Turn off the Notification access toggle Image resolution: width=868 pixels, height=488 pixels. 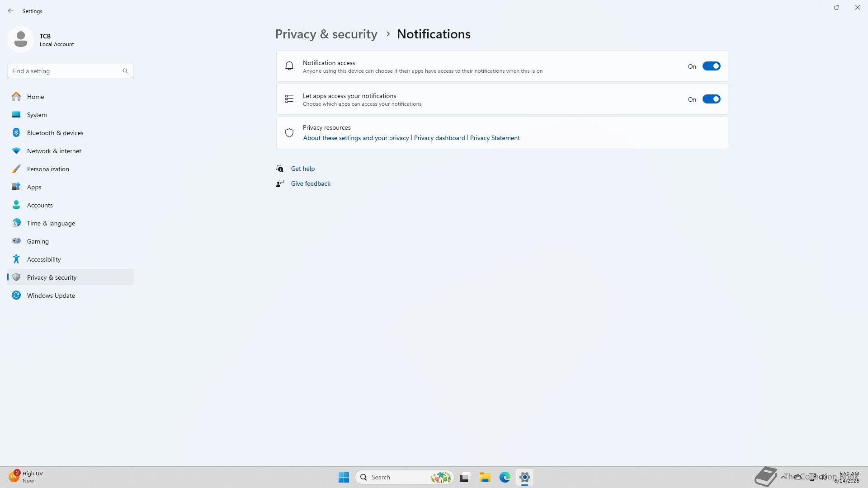[711, 66]
